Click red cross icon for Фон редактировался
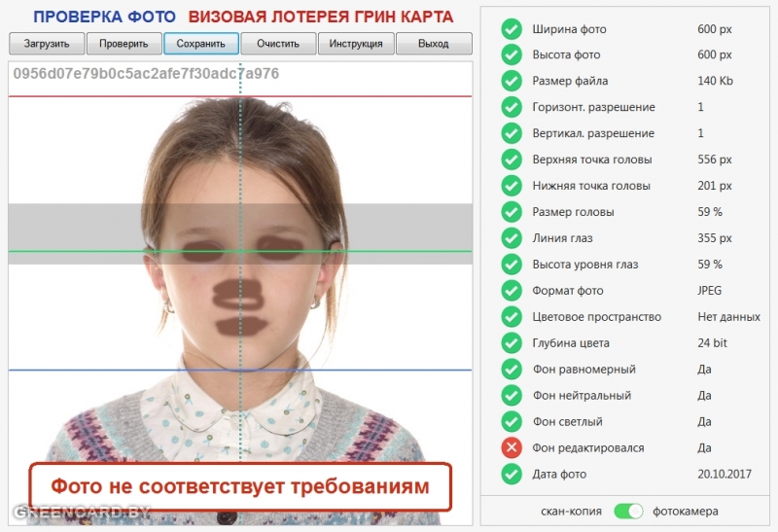The width and height of the screenshot is (778, 532). pos(512,447)
